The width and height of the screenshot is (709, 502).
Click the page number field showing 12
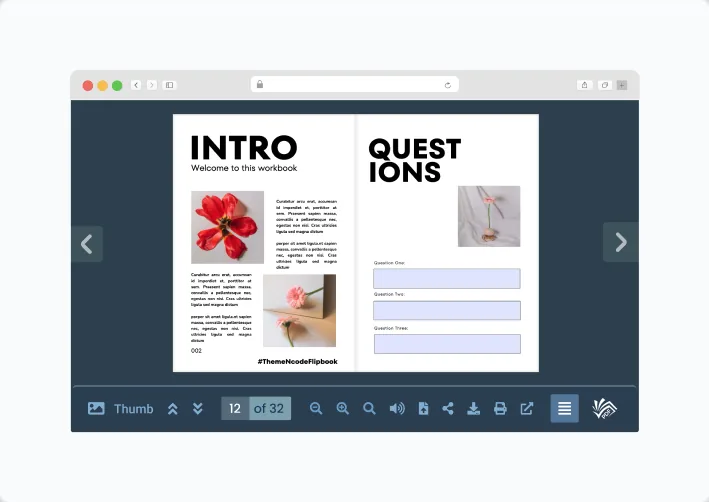(x=235, y=408)
